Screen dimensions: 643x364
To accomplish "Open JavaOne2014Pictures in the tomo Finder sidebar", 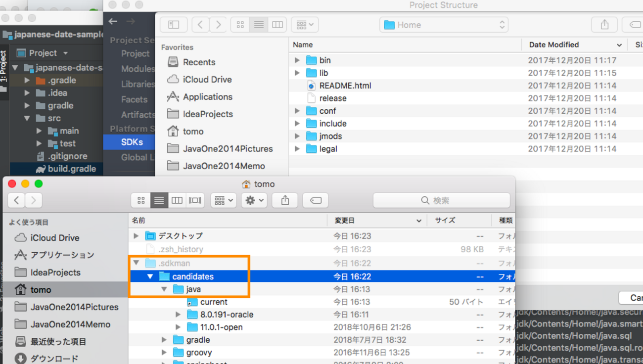I will (x=67, y=307).
